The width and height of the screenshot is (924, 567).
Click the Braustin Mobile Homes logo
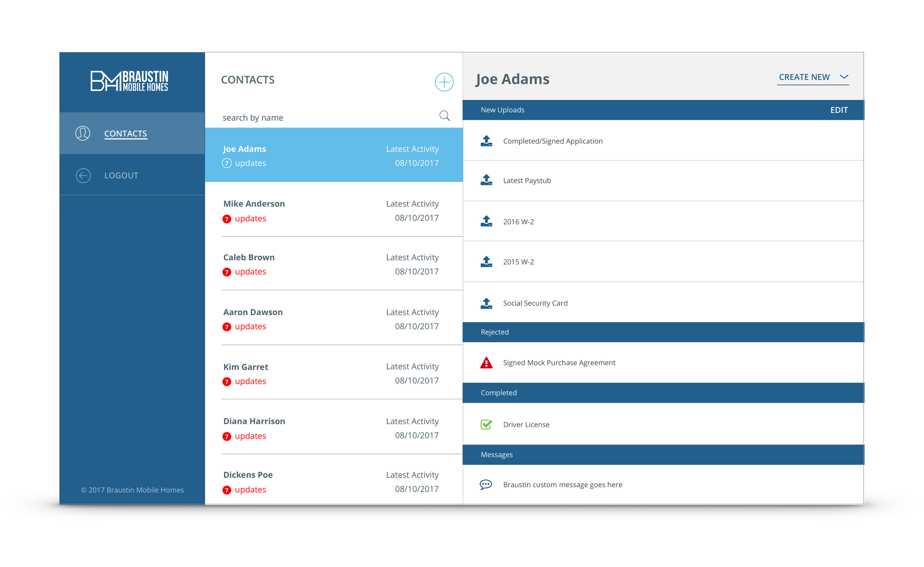click(129, 81)
